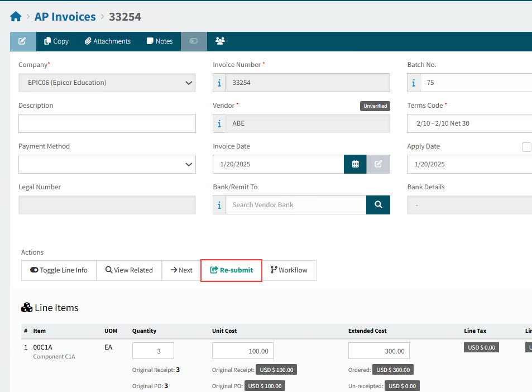The image size is (532, 392).
Task: Click the info icon beside Batch No.
Action: [x=413, y=83]
